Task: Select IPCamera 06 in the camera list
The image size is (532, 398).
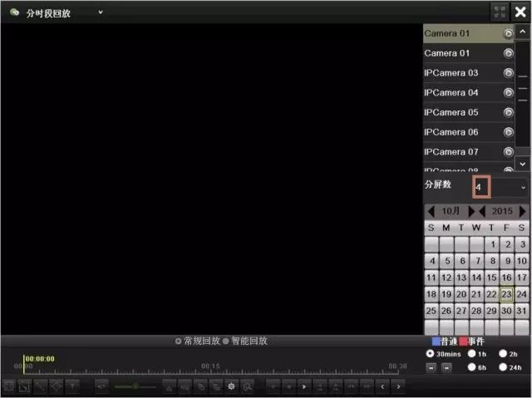Action: tap(451, 132)
